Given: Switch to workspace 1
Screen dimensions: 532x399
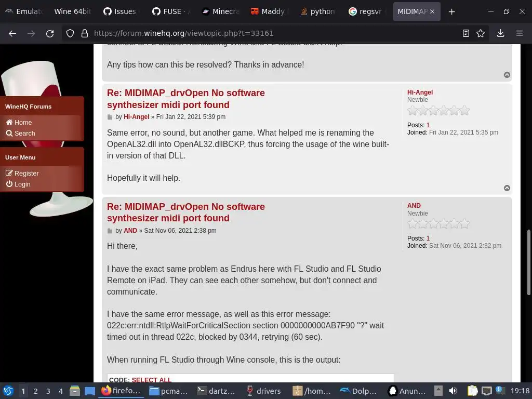Looking at the screenshot, I should 23,391.
